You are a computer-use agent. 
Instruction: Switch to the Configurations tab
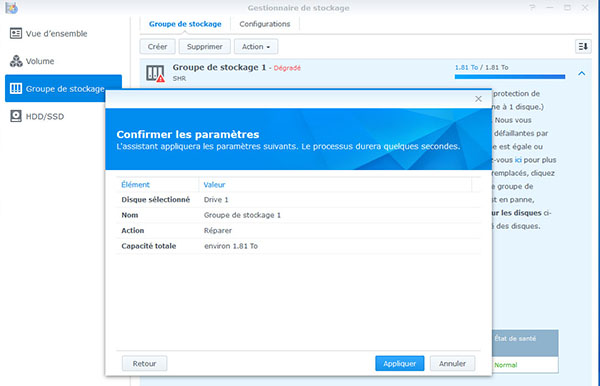[265, 24]
